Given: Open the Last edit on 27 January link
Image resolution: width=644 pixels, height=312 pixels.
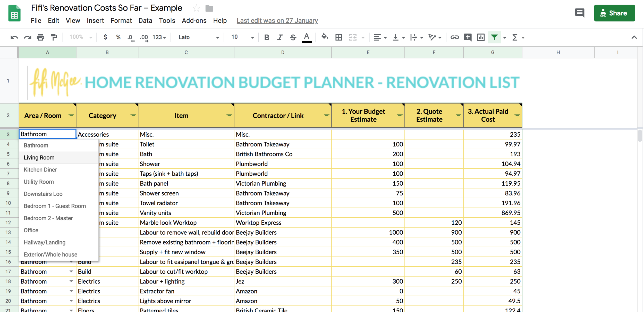Looking at the screenshot, I should [277, 21].
